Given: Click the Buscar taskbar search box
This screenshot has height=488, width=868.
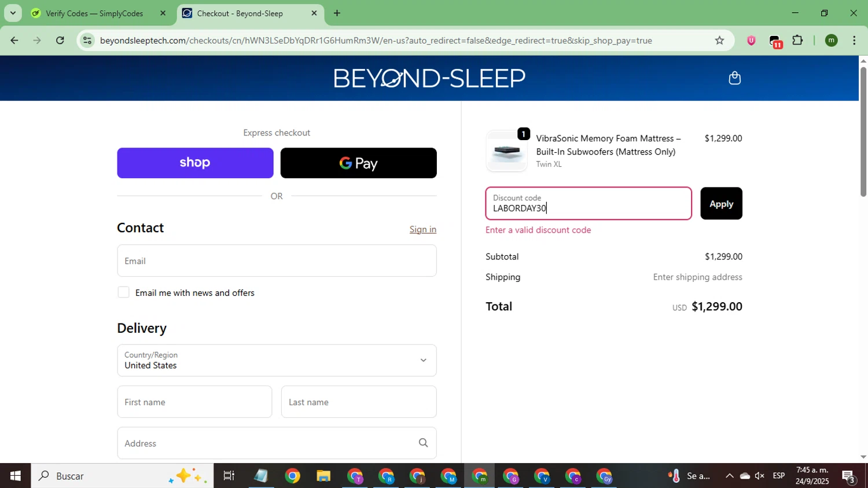Looking at the screenshot, I should pos(122,476).
